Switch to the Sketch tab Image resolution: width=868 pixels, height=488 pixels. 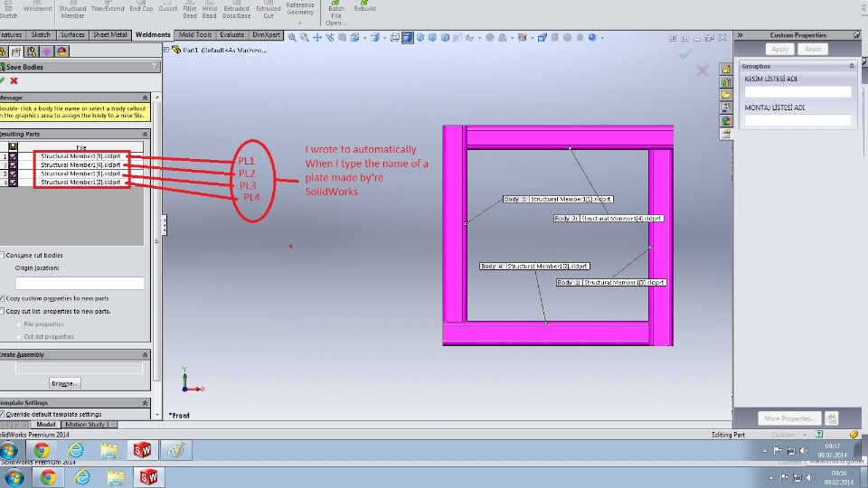(40, 34)
